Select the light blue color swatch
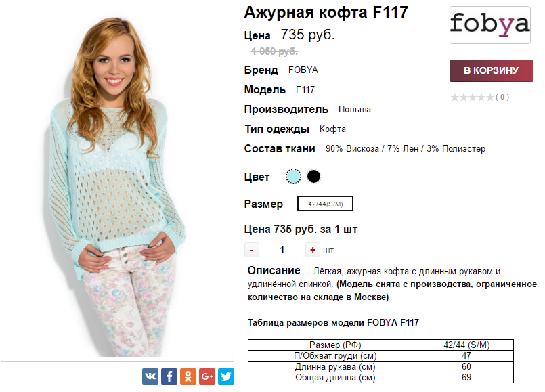 tap(293, 177)
